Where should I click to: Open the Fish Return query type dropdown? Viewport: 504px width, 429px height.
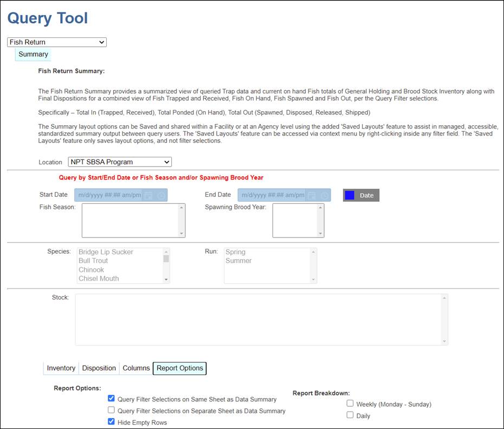(x=57, y=42)
